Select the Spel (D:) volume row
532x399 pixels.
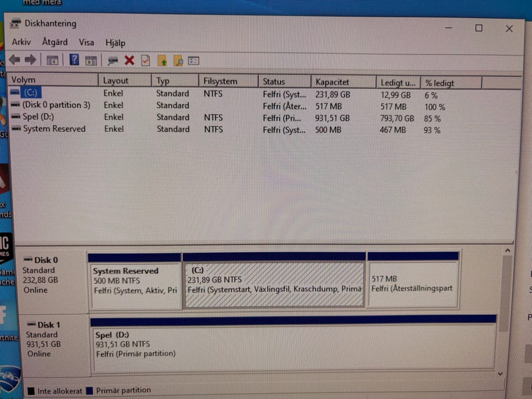point(39,117)
